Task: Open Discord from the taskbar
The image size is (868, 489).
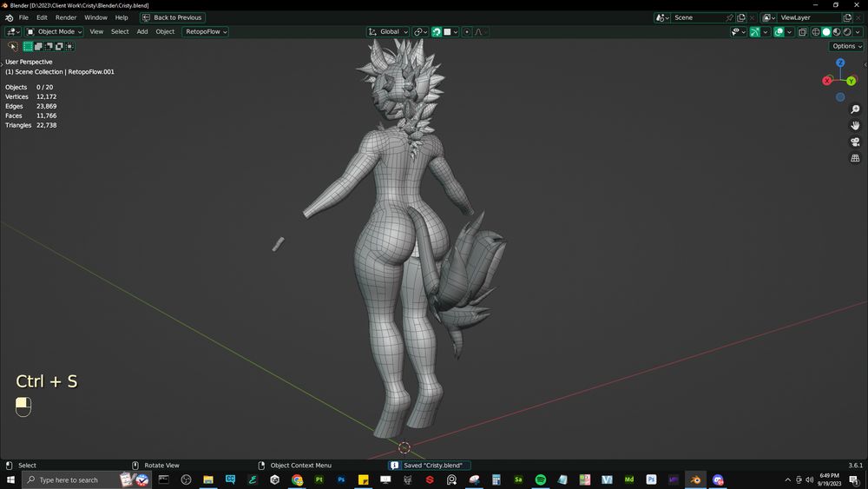Action: point(718,479)
